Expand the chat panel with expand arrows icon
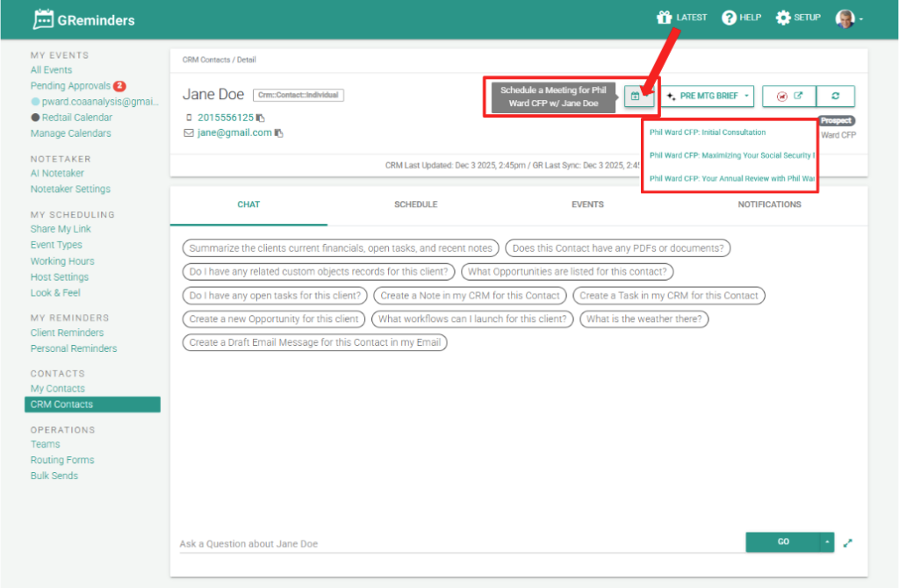This screenshot has height=588, width=899. [x=847, y=543]
